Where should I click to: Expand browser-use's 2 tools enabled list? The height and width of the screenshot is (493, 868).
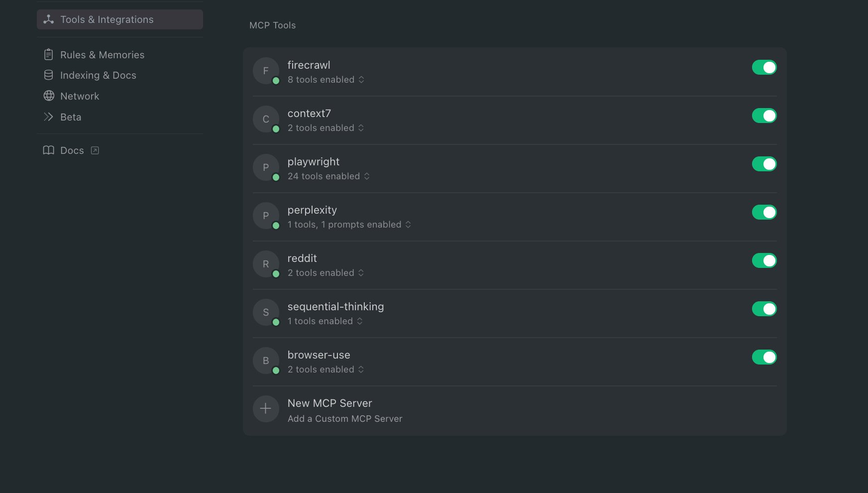pyautogui.click(x=326, y=370)
